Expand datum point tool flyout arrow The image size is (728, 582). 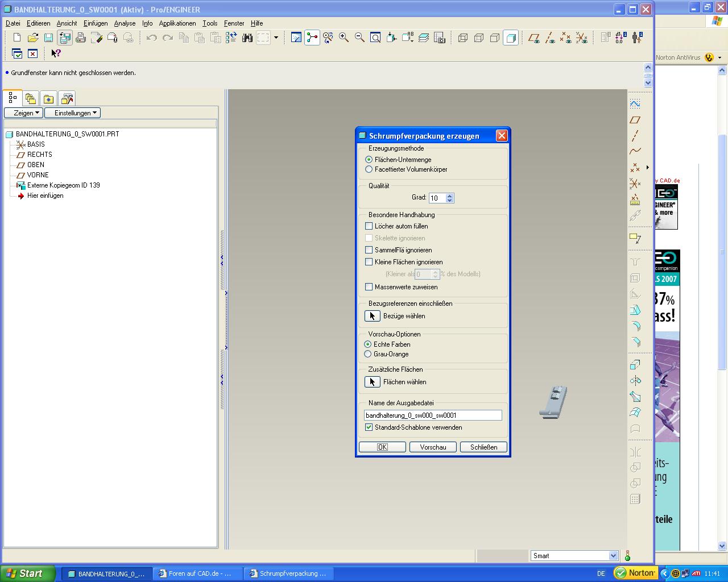pyautogui.click(x=647, y=168)
